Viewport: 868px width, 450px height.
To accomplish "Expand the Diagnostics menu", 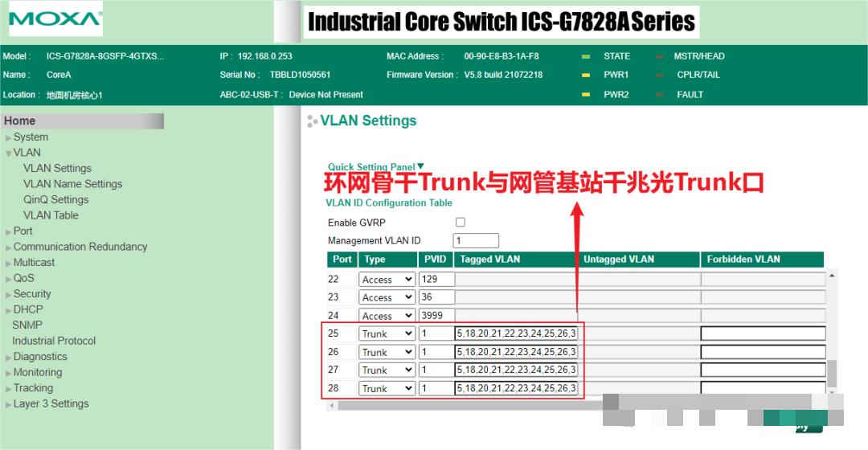I will 8,358.
